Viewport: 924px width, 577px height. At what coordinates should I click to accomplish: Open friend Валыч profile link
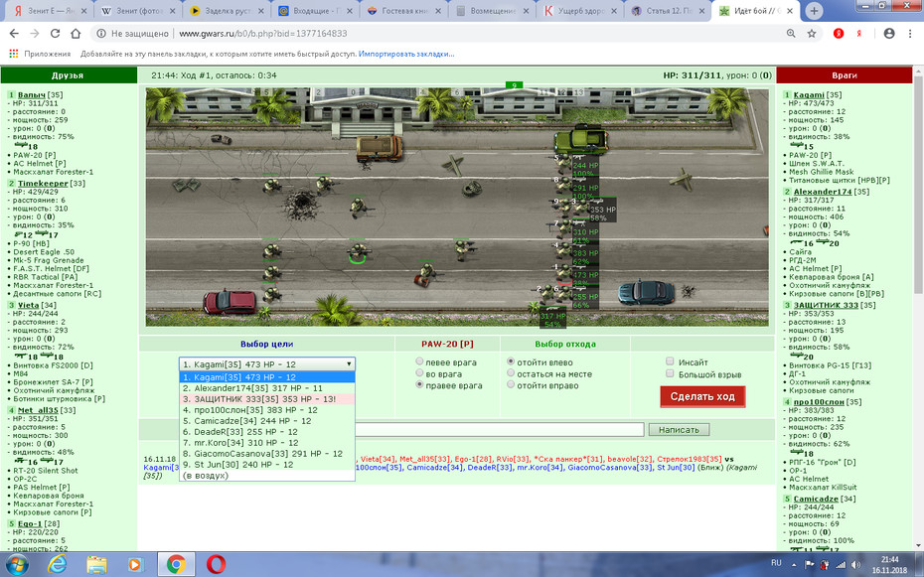[x=31, y=94]
